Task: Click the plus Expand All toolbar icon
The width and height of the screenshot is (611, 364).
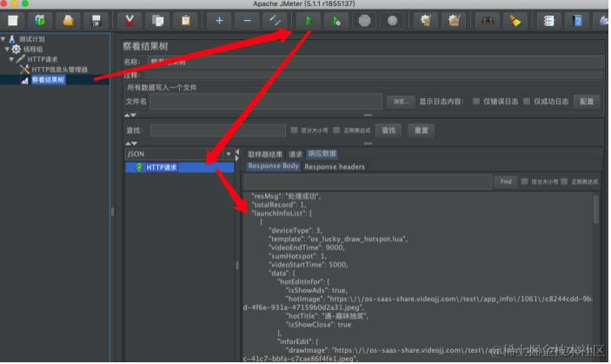Action: pyautogui.click(x=219, y=20)
